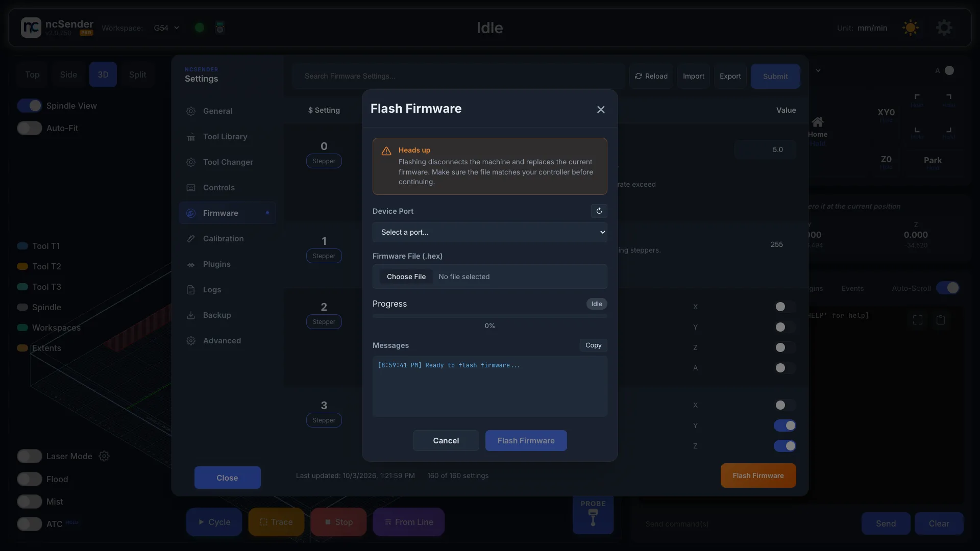Close the Flash Firmware dialog with X
The image size is (980, 551).
tap(601, 110)
